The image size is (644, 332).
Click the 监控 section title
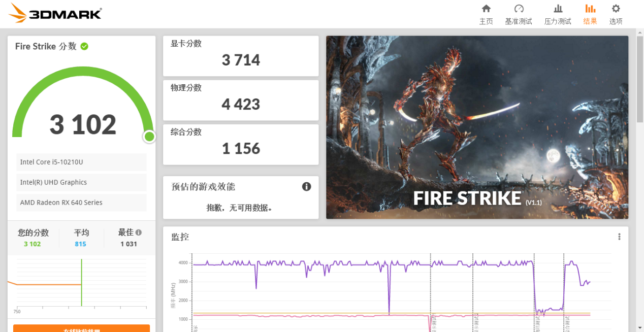tap(180, 237)
